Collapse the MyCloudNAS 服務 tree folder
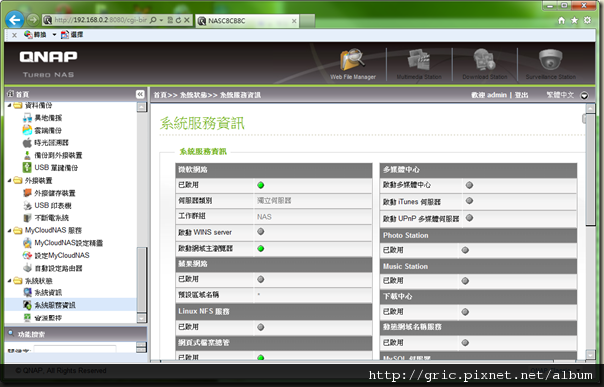 pyautogui.click(x=10, y=230)
